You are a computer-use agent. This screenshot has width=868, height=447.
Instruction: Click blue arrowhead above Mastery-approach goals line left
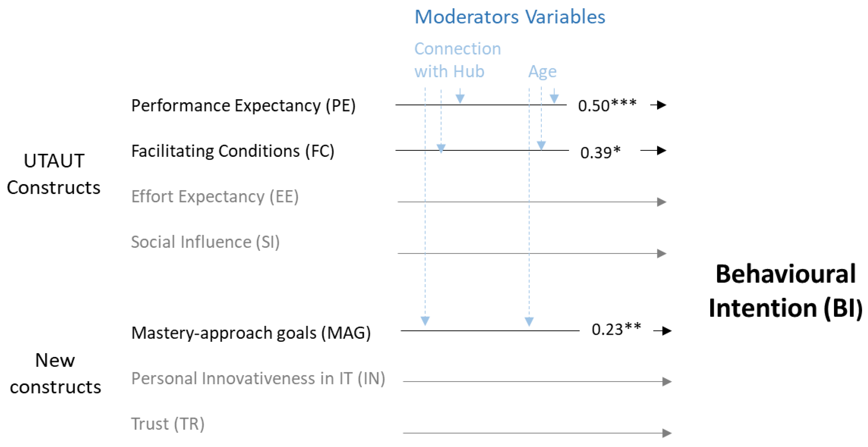[x=425, y=321]
